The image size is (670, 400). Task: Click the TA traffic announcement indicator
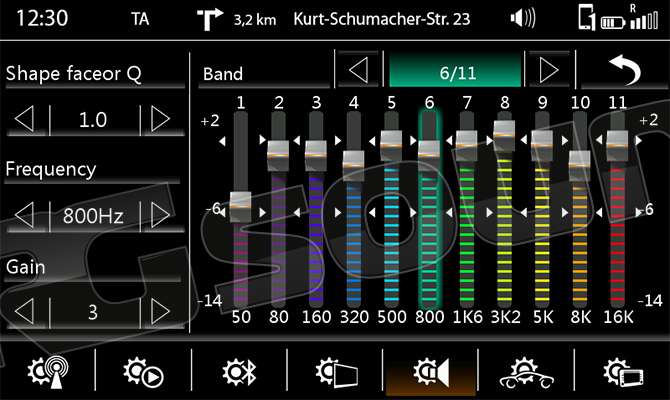(140, 19)
